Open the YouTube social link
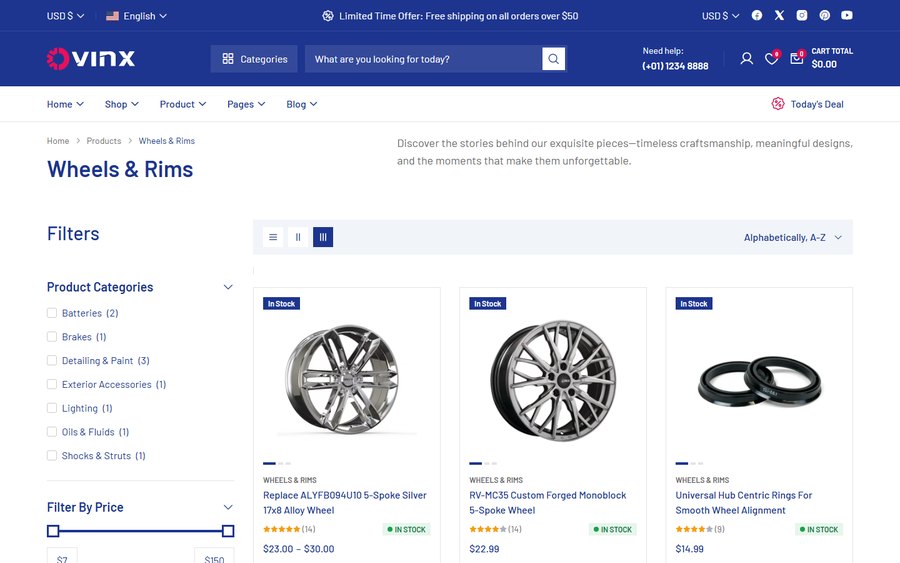 pos(847,15)
